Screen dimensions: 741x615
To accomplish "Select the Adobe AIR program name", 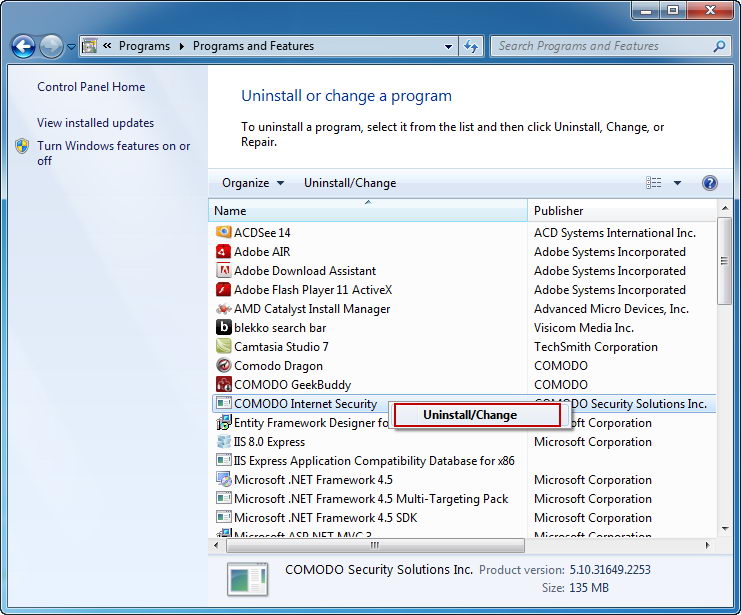I will click(262, 252).
